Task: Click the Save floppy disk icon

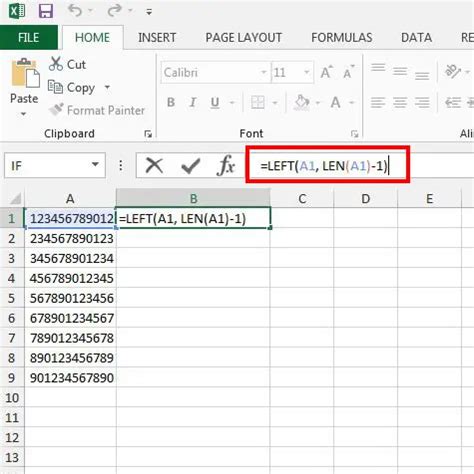Action: (46, 11)
